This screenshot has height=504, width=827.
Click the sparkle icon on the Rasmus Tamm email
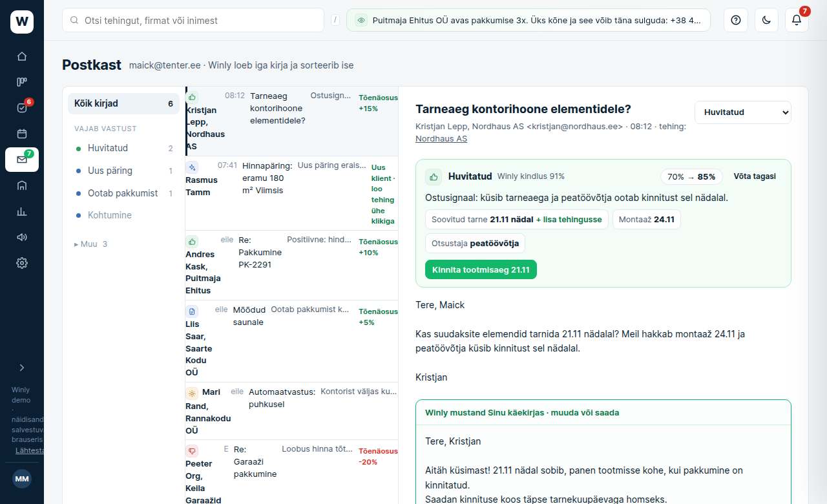pyautogui.click(x=192, y=167)
